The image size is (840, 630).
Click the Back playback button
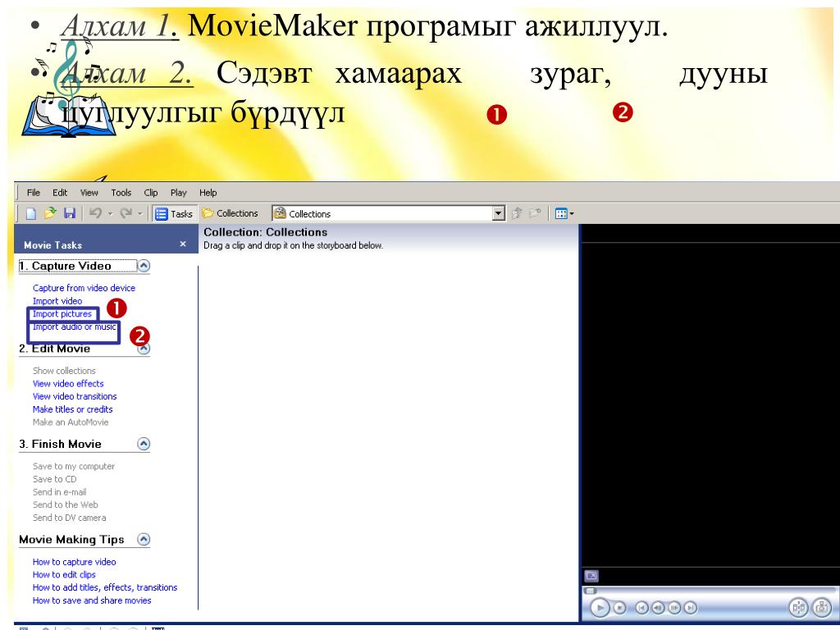click(x=641, y=608)
